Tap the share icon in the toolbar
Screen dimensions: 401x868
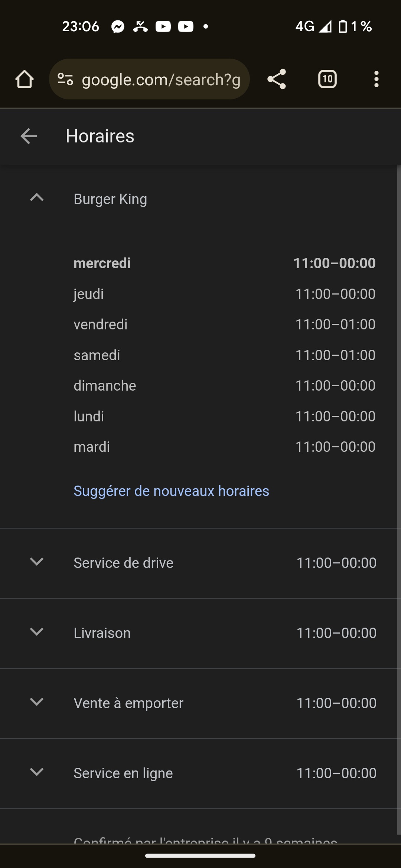pos(277,79)
